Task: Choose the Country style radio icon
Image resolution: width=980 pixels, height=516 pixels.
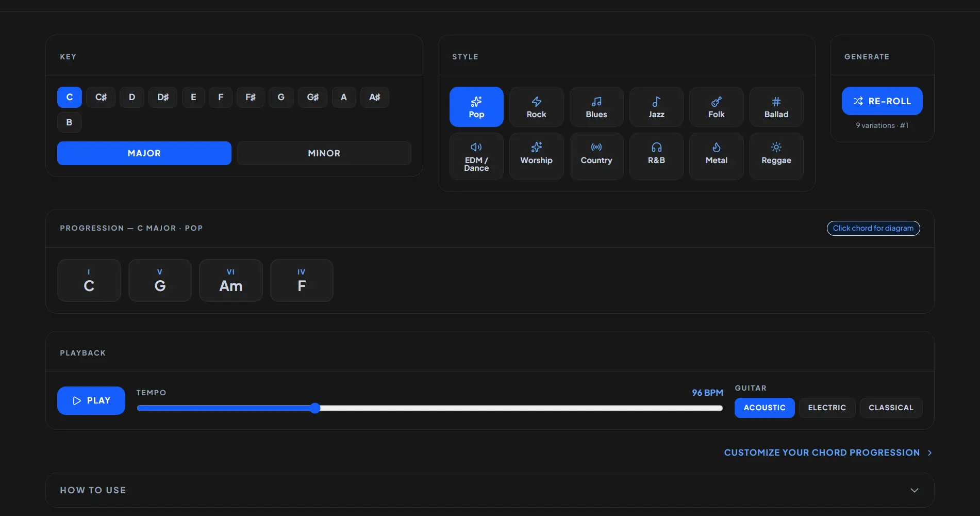Action: 596,147
